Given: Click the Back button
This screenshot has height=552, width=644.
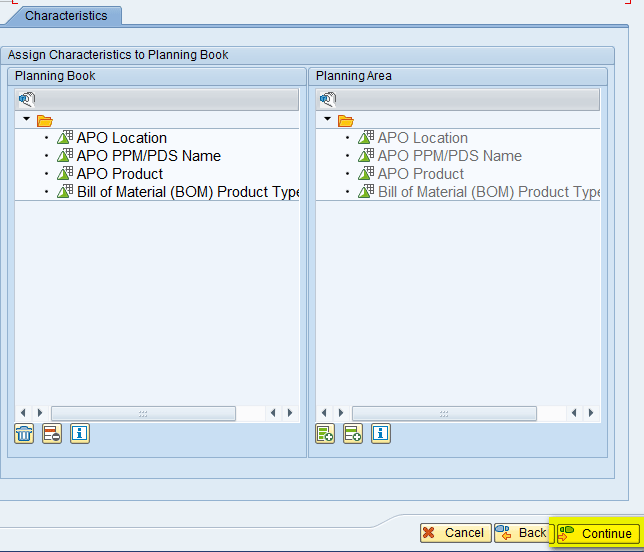Looking at the screenshot, I should 522,533.
